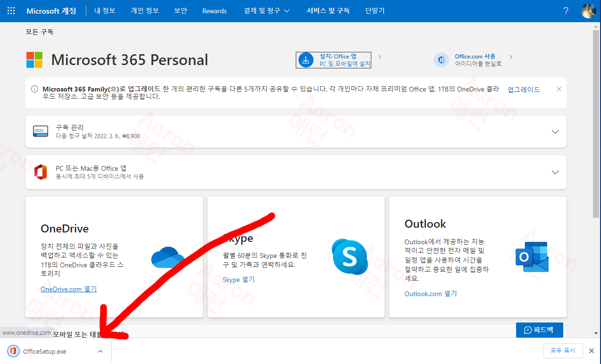Click arrow next to 설치: Office 앱
Screen dimensions: 601x364
(x=380, y=57)
